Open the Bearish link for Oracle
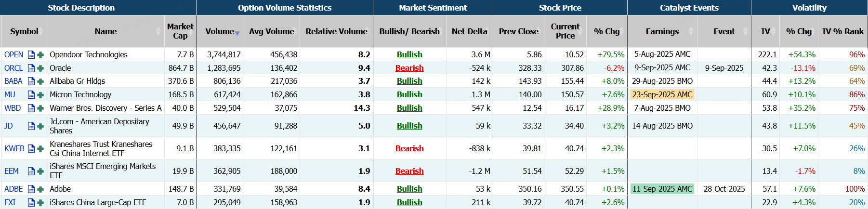Image resolution: width=868 pixels, height=209 pixels. [x=409, y=68]
